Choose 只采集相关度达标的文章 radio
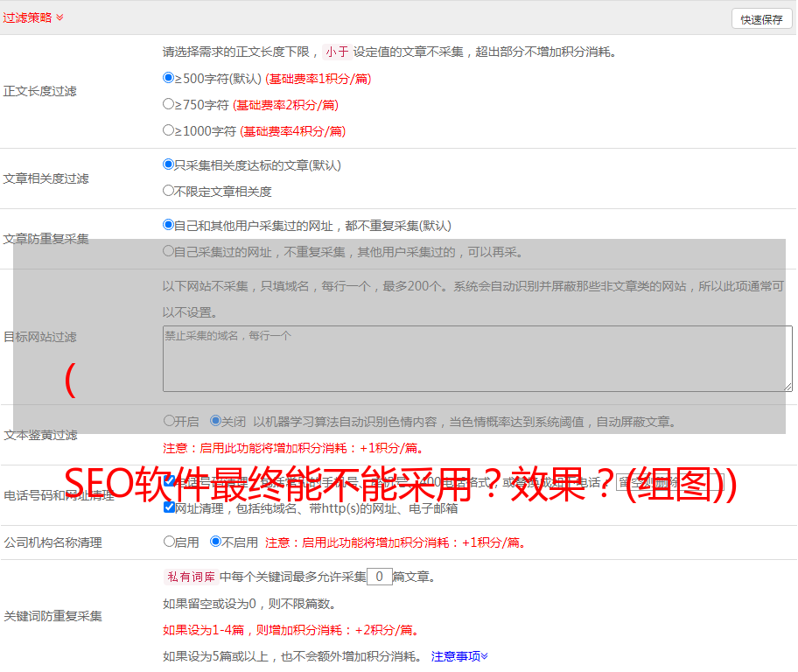 pyautogui.click(x=168, y=164)
